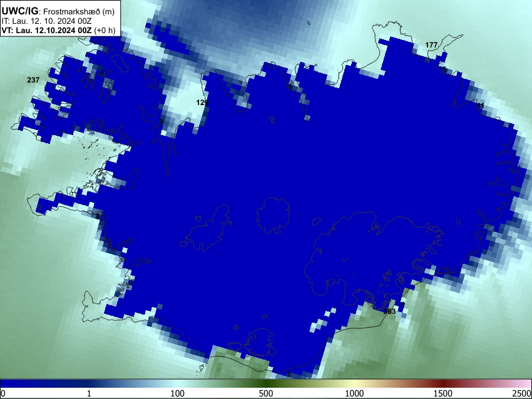Click the station value 177
Screen dimensions: 532x399
point(431,45)
